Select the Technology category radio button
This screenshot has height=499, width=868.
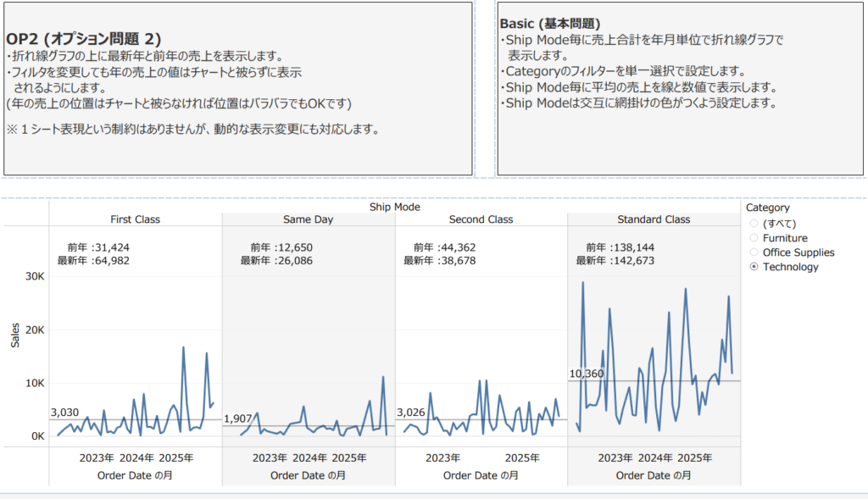point(755,267)
